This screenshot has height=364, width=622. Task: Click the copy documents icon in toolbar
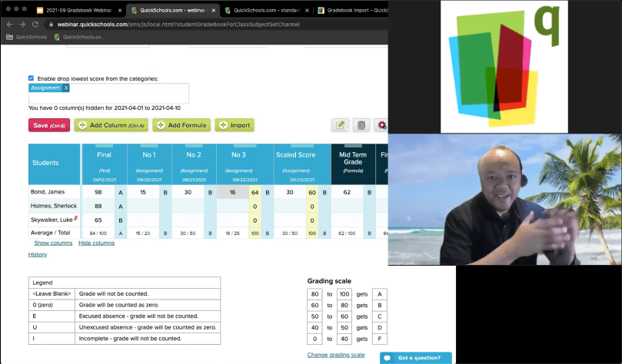pos(361,125)
